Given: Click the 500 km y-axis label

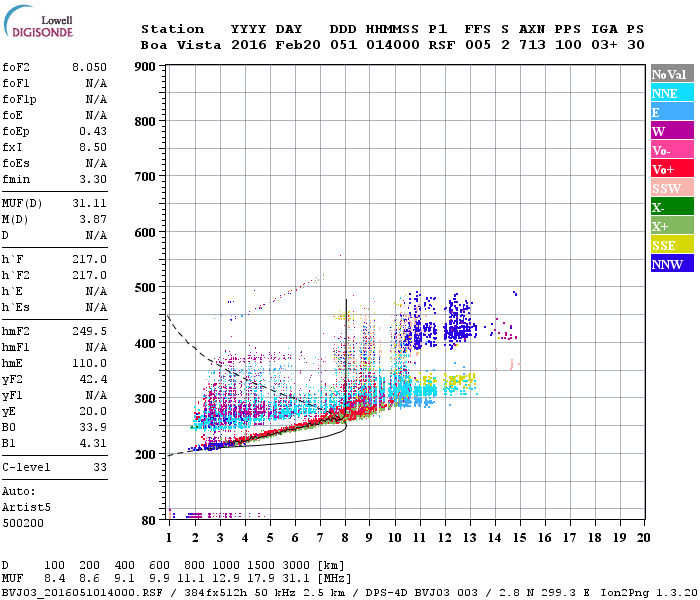Looking at the screenshot, I should click(x=145, y=288).
